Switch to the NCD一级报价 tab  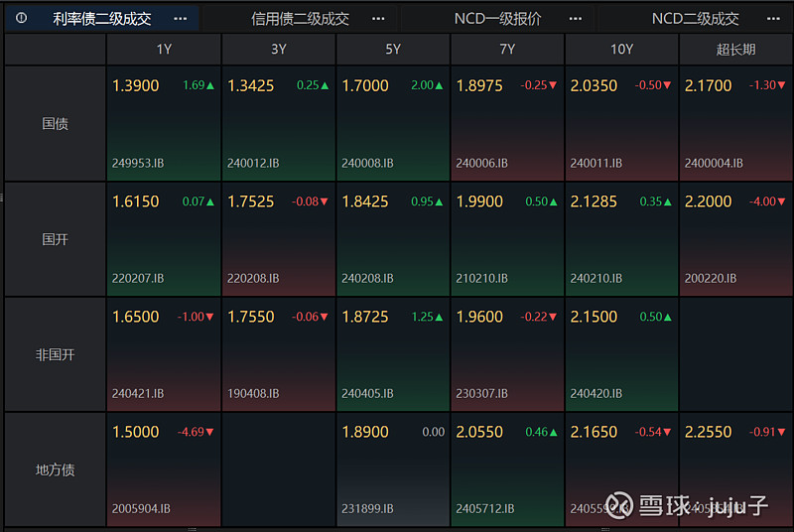coord(498,18)
